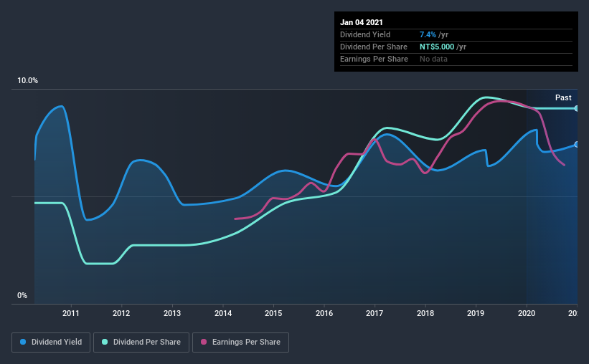
Task: Click the 2018 x-axis label
Action: (425, 313)
